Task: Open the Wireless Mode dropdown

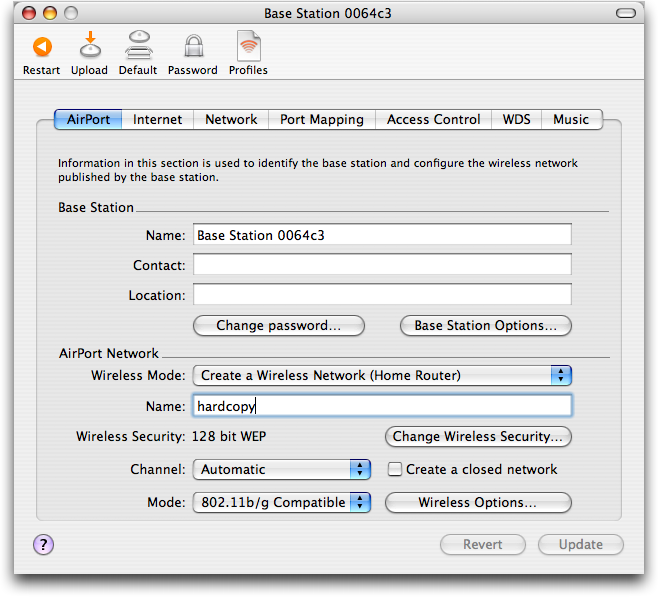Action: [x=381, y=376]
